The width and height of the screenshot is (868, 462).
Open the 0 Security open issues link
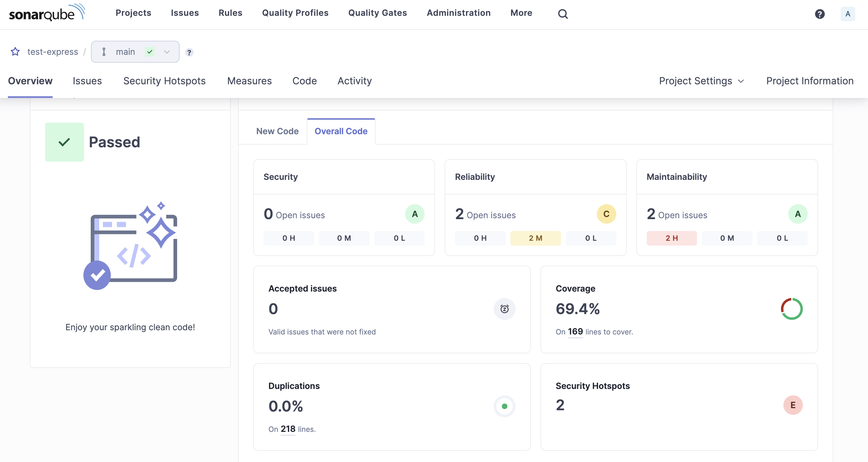tap(294, 214)
